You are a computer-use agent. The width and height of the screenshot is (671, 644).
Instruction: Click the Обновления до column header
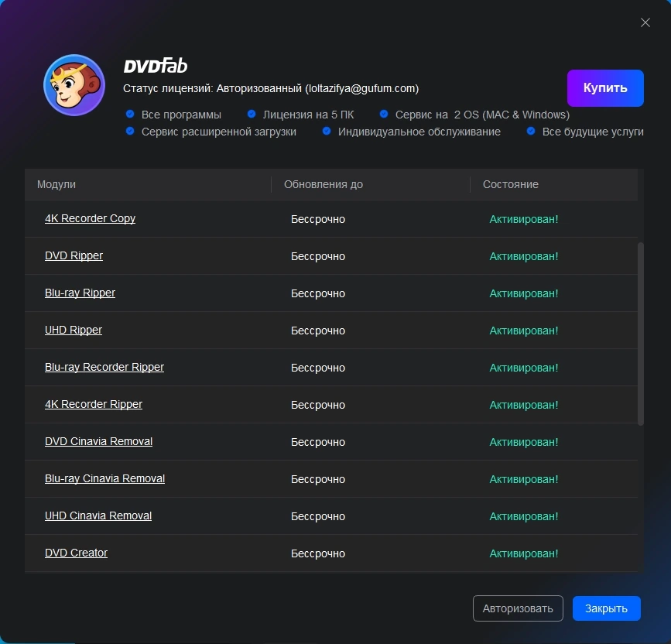323,184
